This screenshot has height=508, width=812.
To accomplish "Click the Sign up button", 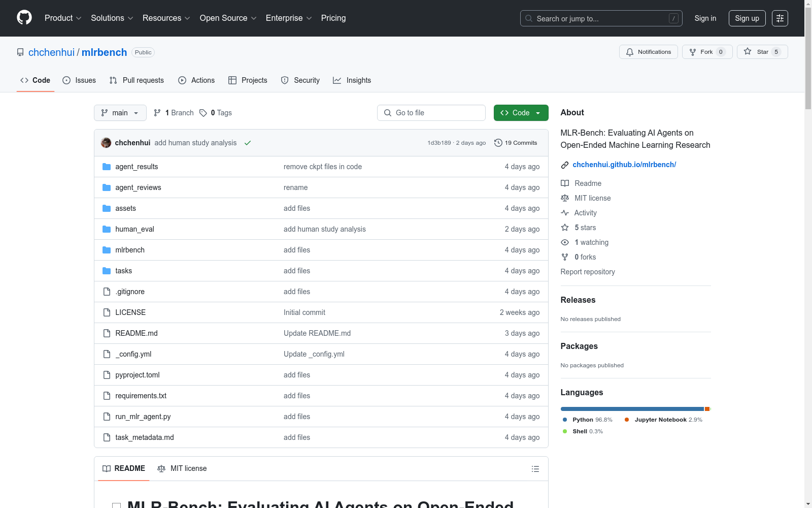I will click(747, 18).
